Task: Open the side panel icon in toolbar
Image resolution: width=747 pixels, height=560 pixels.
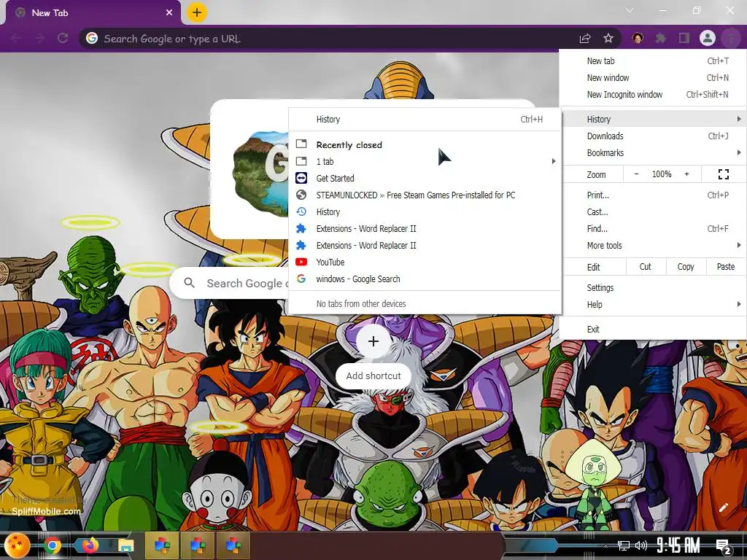Action: (684, 38)
